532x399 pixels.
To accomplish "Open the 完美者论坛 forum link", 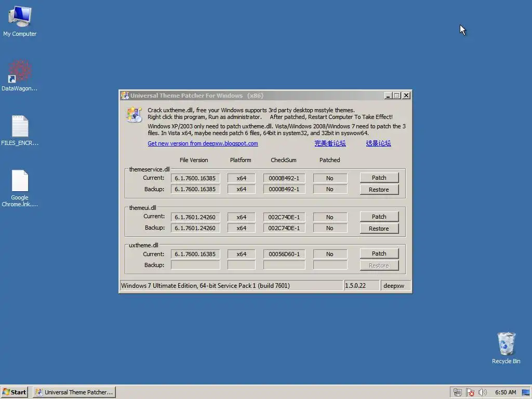I will (x=330, y=143).
